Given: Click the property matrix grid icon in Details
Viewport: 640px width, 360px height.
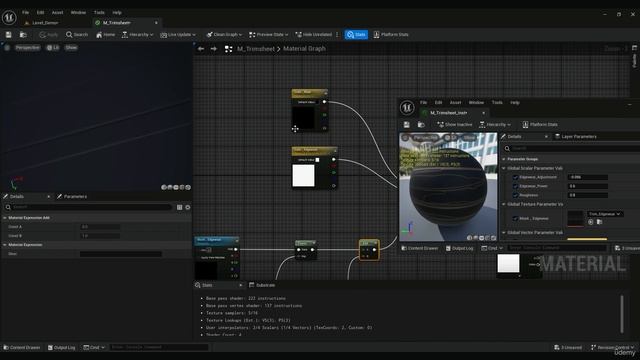Looking at the screenshot, I should (x=179, y=207).
